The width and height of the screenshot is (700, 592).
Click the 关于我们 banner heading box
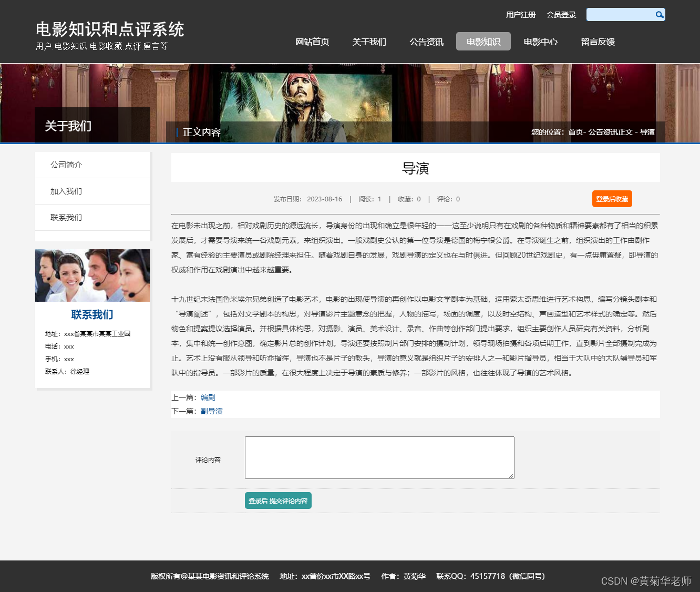point(92,125)
